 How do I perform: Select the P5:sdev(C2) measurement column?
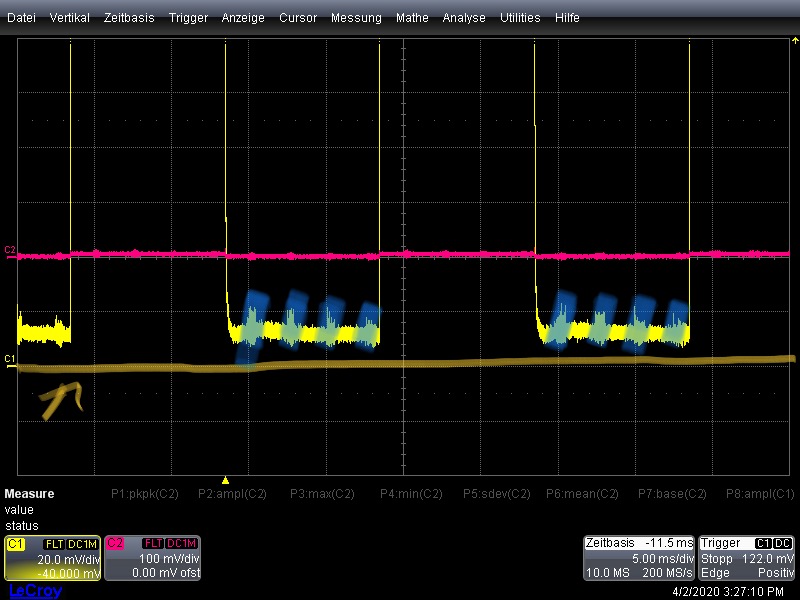(496, 494)
